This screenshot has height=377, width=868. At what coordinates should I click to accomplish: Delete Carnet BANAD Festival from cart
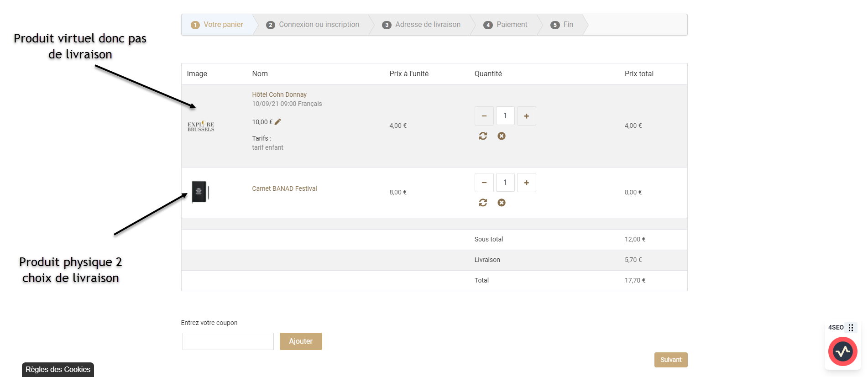[502, 203]
